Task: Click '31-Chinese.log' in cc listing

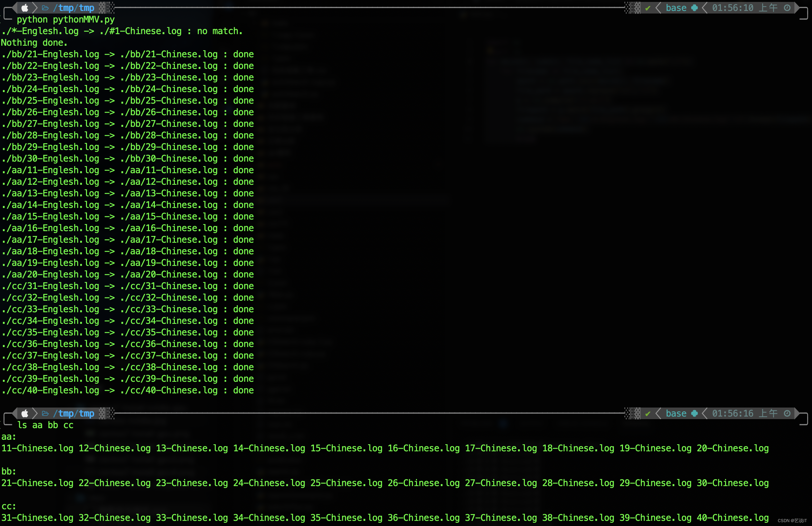Action: (38, 518)
